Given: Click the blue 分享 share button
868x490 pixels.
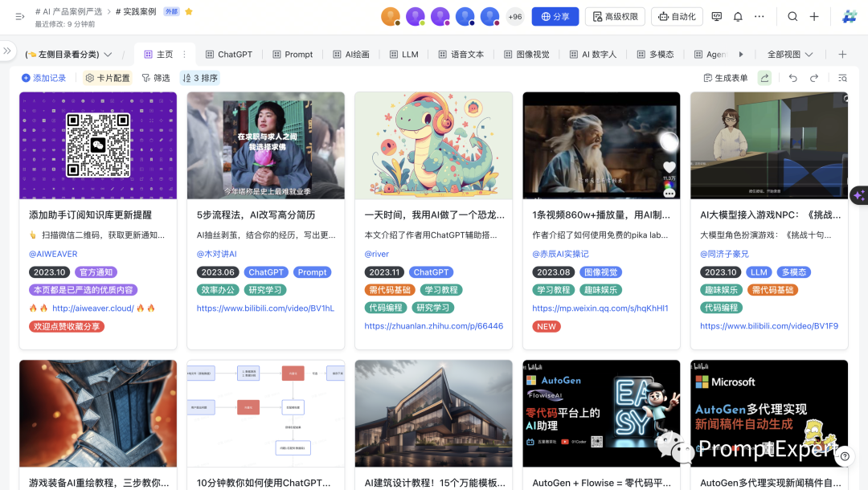Looking at the screenshot, I should point(555,17).
